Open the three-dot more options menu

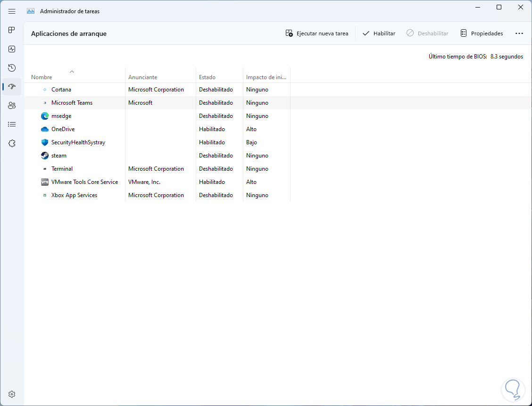point(519,33)
